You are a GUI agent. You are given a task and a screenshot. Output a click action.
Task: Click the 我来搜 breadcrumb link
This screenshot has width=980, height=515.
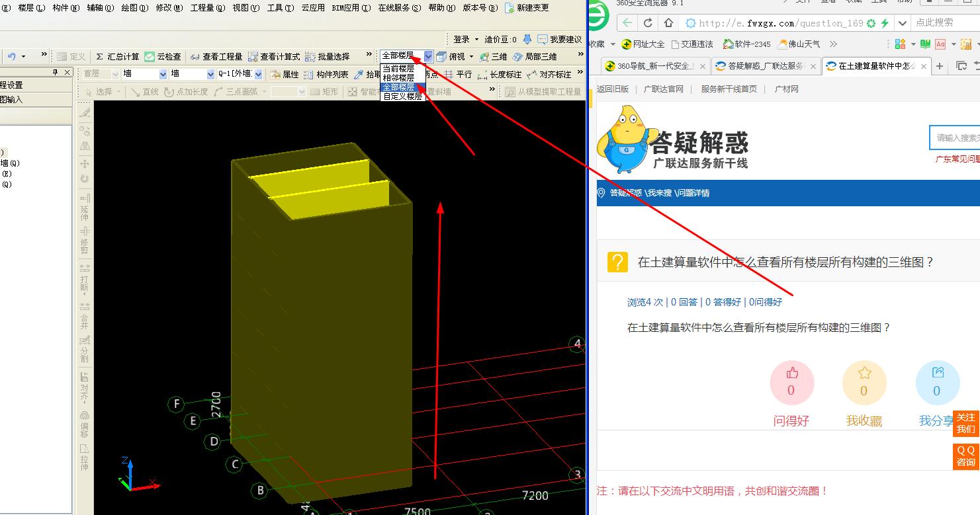pyautogui.click(x=660, y=193)
